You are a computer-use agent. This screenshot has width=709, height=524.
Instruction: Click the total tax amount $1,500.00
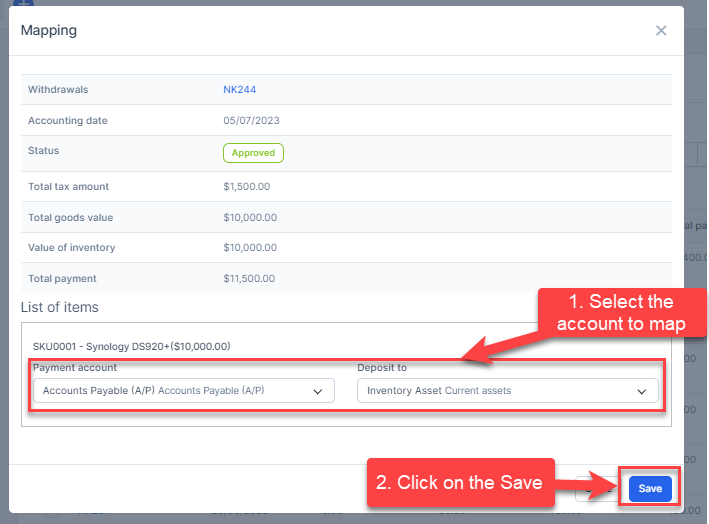click(247, 187)
